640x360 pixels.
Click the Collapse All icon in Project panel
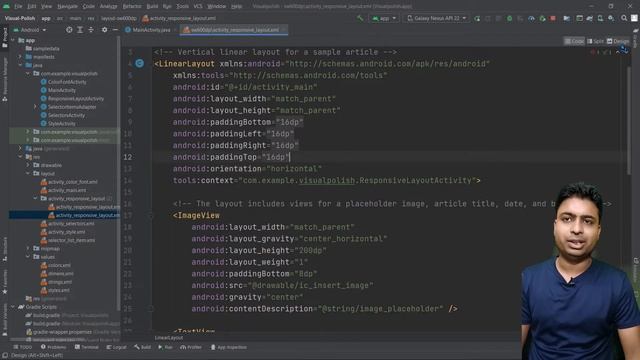(x=91, y=30)
